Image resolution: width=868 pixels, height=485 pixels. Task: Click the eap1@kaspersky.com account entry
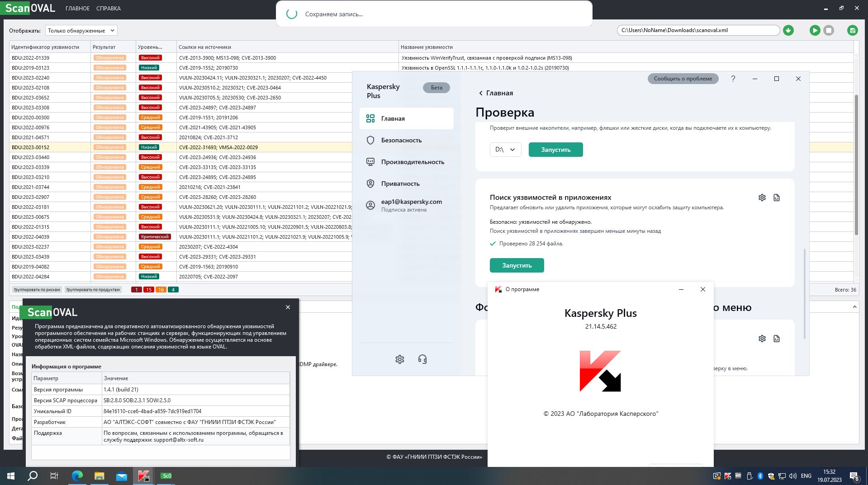(x=406, y=205)
